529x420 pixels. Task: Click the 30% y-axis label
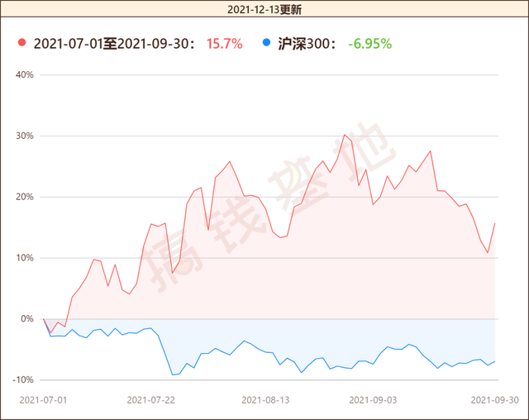click(25, 136)
